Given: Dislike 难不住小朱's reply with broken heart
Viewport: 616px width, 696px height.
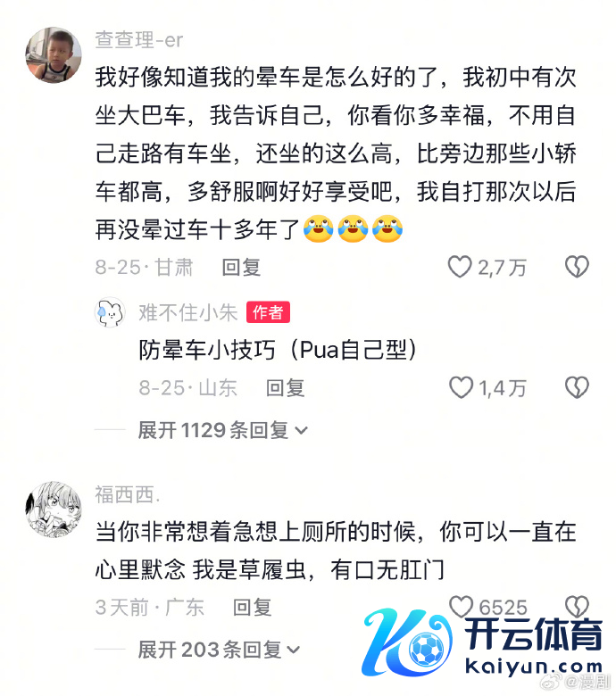Looking at the screenshot, I should coord(577,387).
